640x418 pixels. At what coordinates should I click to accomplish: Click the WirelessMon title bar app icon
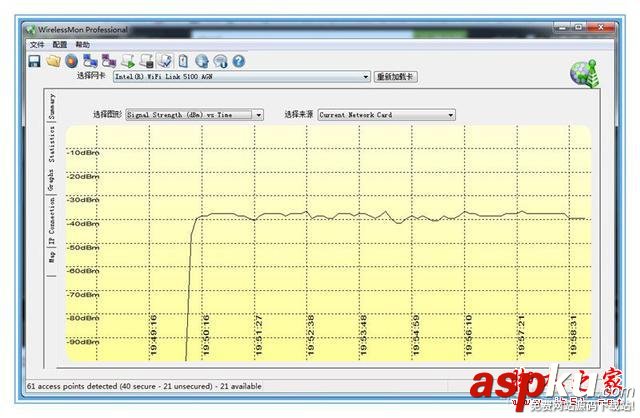[31, 30]
